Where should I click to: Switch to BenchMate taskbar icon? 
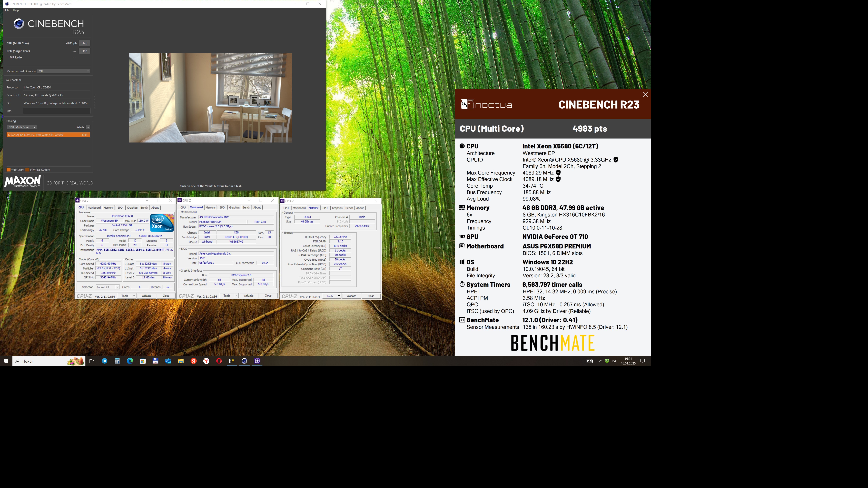232,361
